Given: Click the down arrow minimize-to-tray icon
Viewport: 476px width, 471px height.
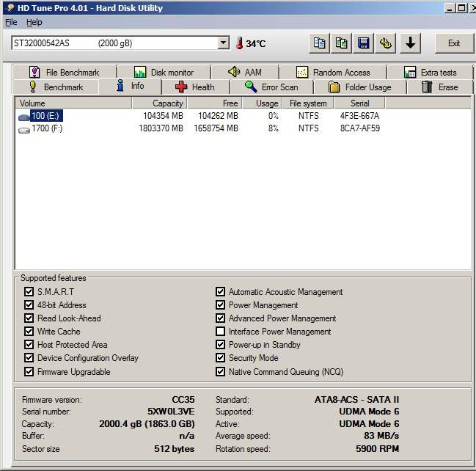Looking at the screenshot, I should click(411, 43).
